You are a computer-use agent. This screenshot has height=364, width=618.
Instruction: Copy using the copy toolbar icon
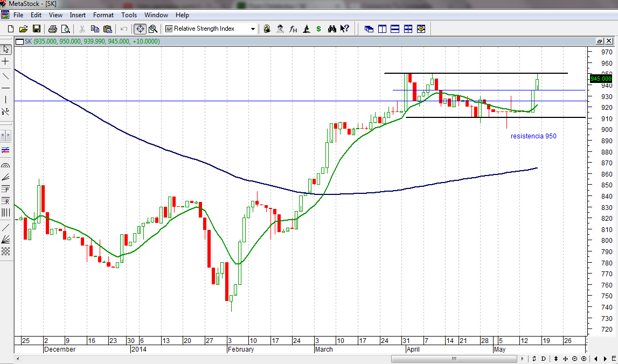point(95,29)
